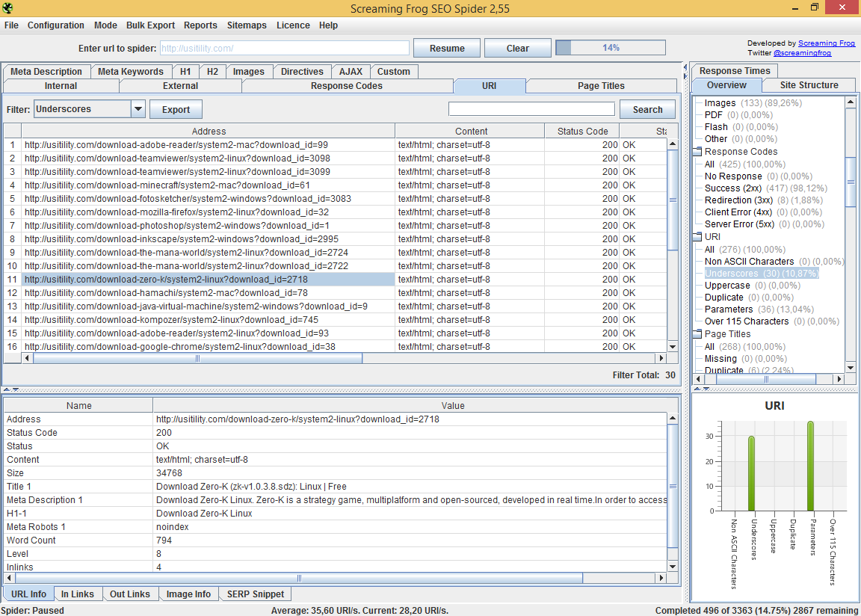
Task: Open the Help menu
Action: (x=328, y=25)
